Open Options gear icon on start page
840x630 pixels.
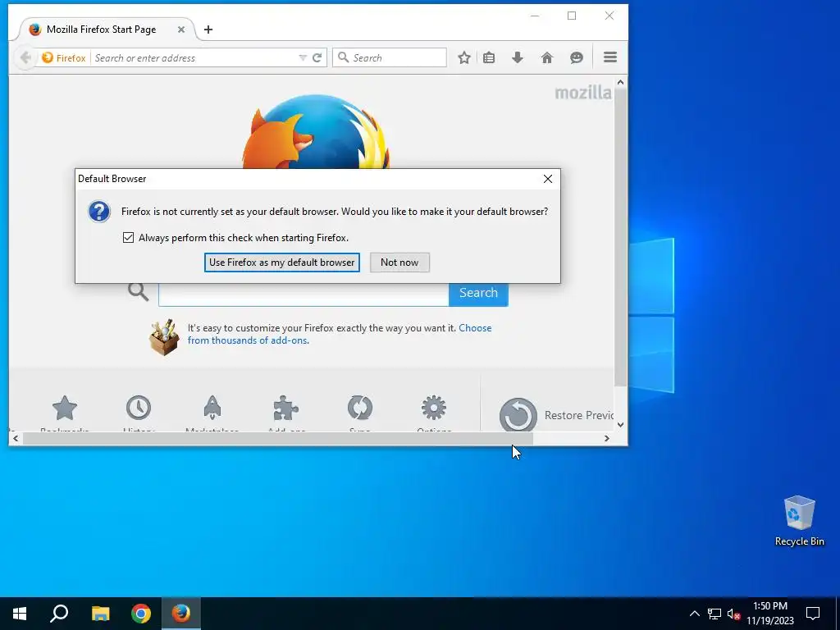point(434,409)
